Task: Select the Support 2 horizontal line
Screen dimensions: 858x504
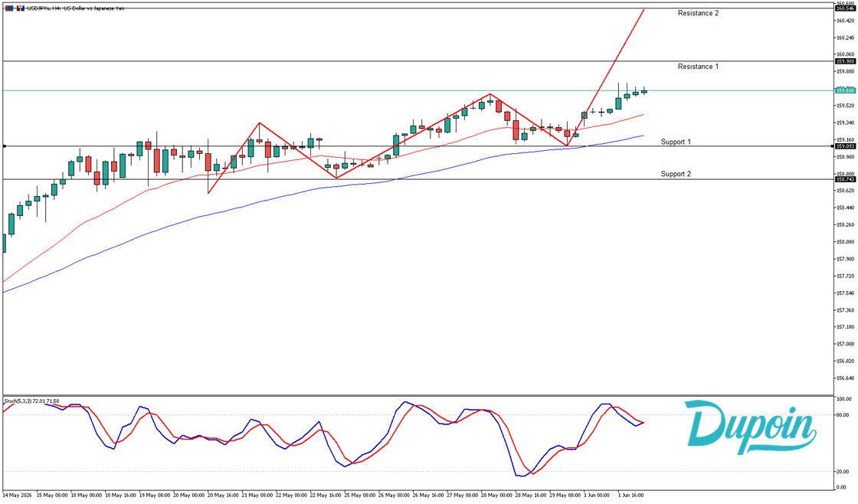Action: pyautogui.click(x=418, y=179)
